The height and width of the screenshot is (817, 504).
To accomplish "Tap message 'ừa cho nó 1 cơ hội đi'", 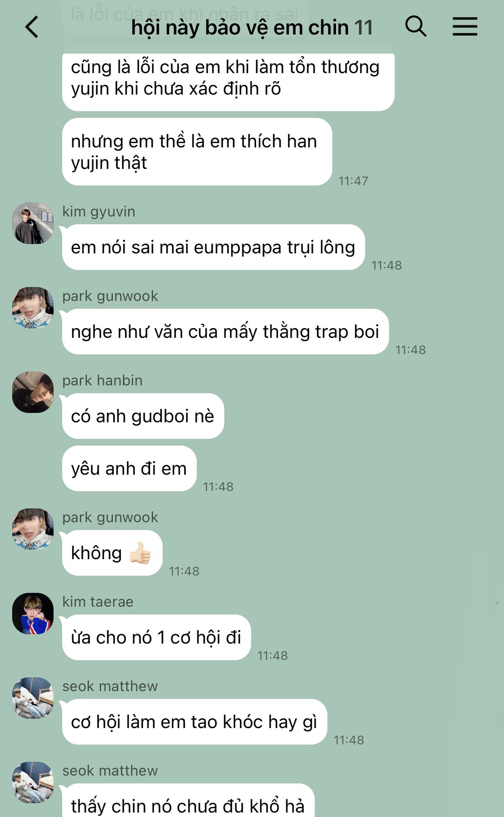I will pos(157,637).
